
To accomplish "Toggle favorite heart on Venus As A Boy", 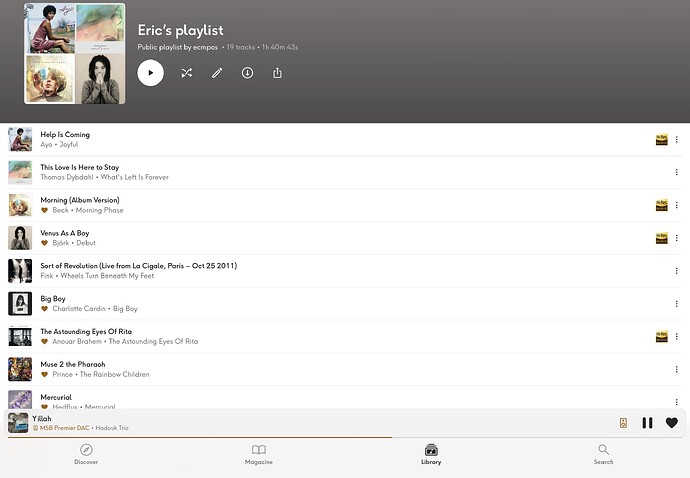I will (x=44, y=243).
